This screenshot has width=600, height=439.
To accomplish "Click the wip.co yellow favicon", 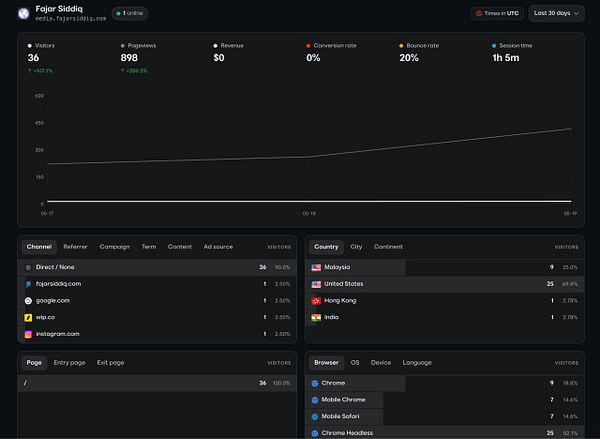I will click(x=28, y=317).
